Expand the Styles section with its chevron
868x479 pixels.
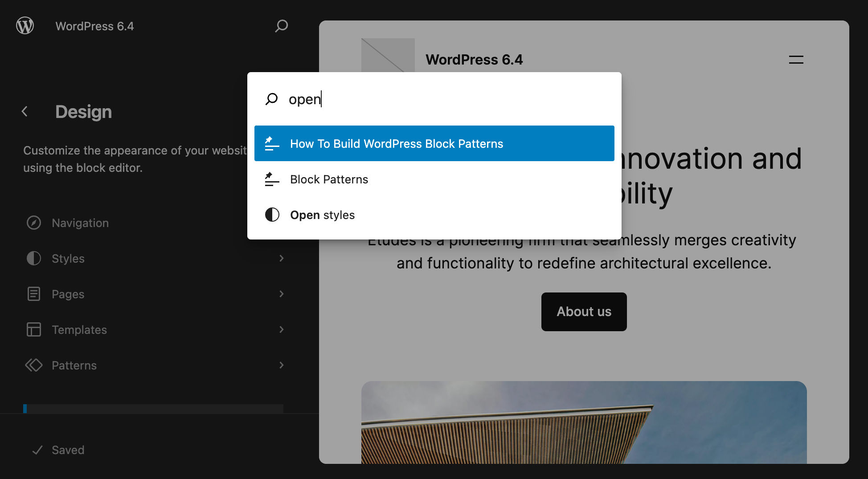coord(281,258)
